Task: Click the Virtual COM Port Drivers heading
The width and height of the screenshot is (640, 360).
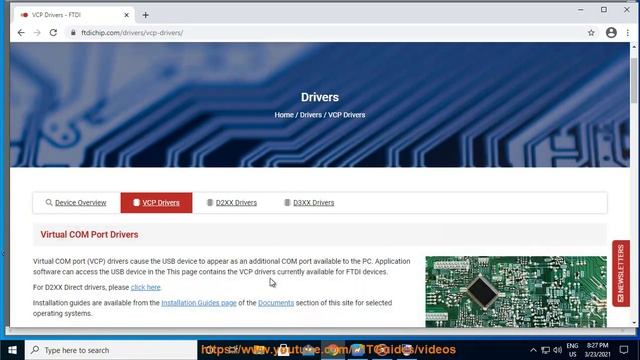Action: (89, 235)
